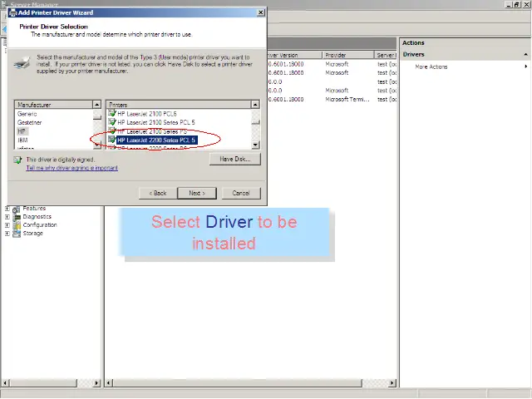Click the Manufacturer column header
The image size is (532, 399).
[x=53, y=105]
